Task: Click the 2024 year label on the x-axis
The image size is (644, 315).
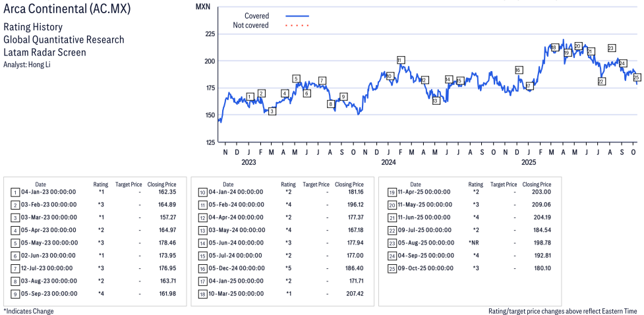Action: (x=388, y=161)
